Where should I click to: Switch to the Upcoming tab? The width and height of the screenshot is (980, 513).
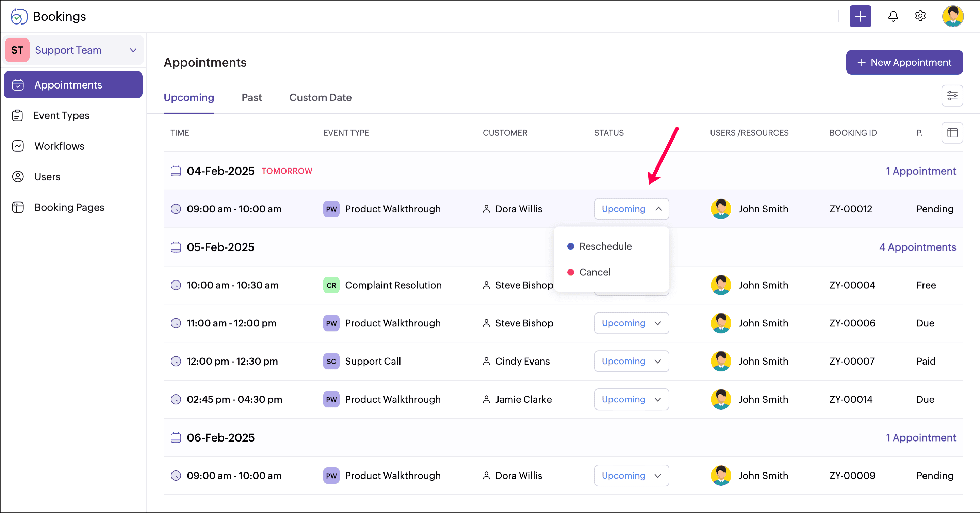(189, 97)
